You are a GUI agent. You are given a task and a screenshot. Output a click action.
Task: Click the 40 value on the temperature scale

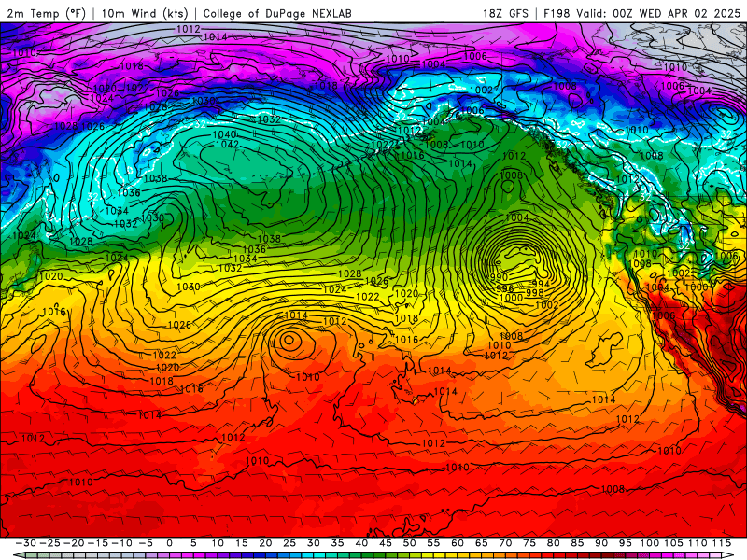tap(361, 543)
